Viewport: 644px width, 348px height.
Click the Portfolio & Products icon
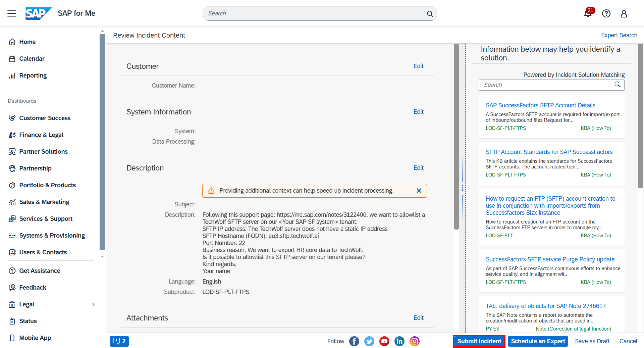[x=12, y=185]
